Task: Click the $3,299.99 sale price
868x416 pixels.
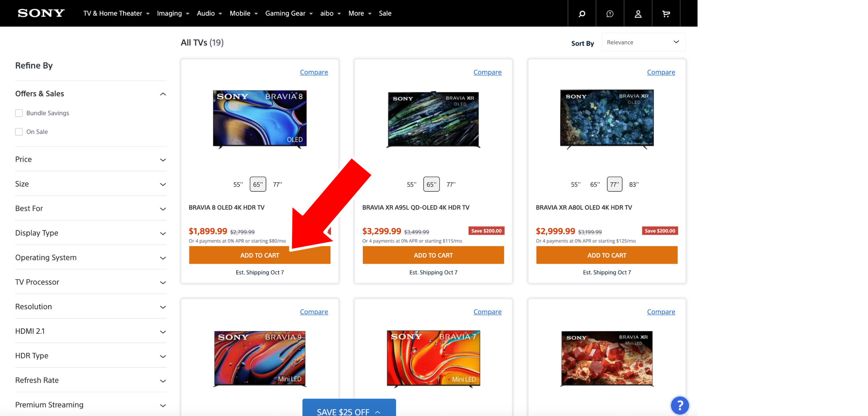Action: point(382,231)
